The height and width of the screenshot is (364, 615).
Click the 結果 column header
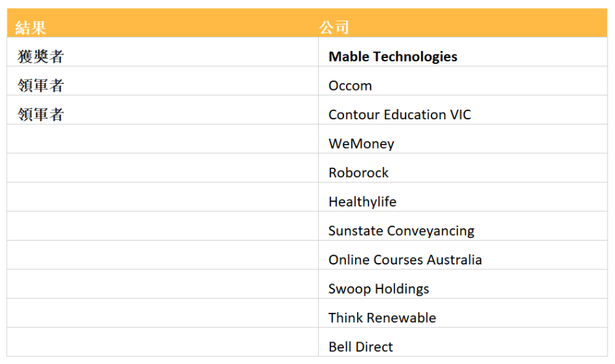[x=31, y=27]
